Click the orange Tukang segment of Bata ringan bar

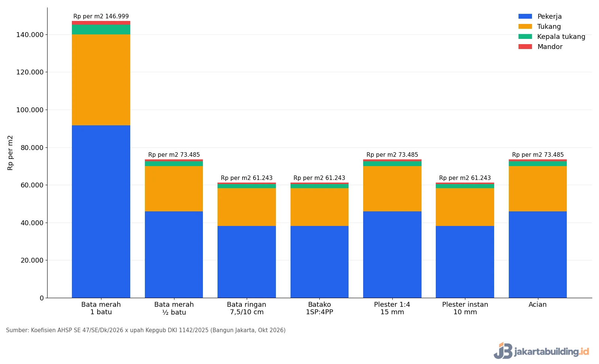pyautogui.click(x=247, y=207)
